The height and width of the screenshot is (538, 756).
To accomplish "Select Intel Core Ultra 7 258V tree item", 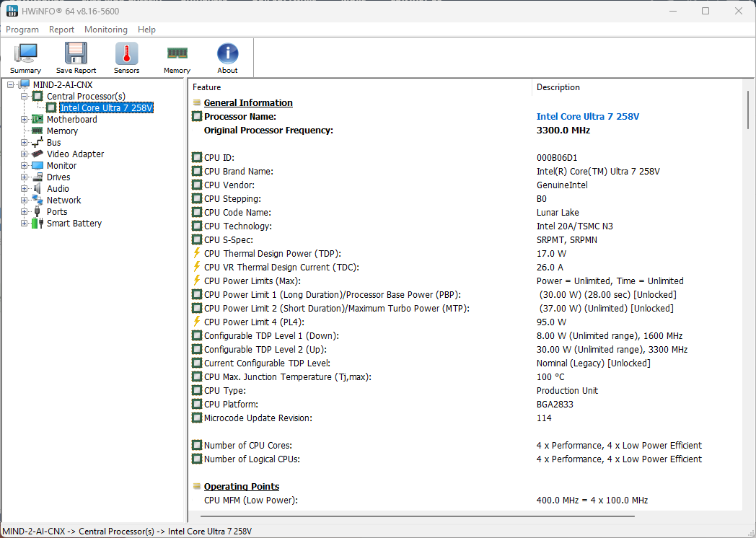I will [x=106, y=107].
